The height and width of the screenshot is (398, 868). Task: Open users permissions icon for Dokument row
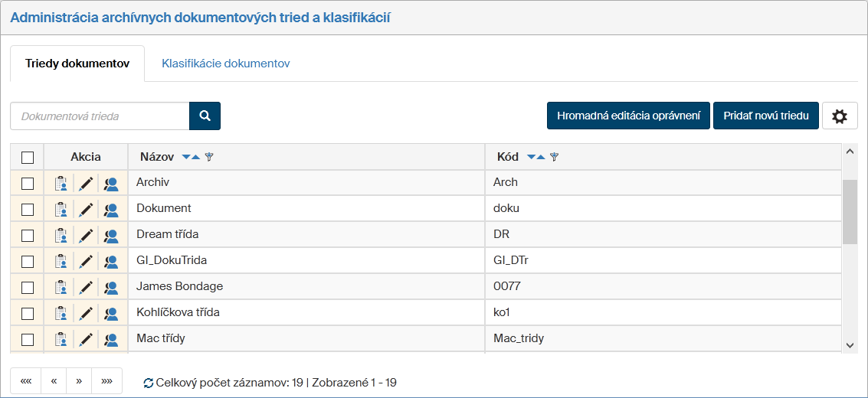(111, 210)
